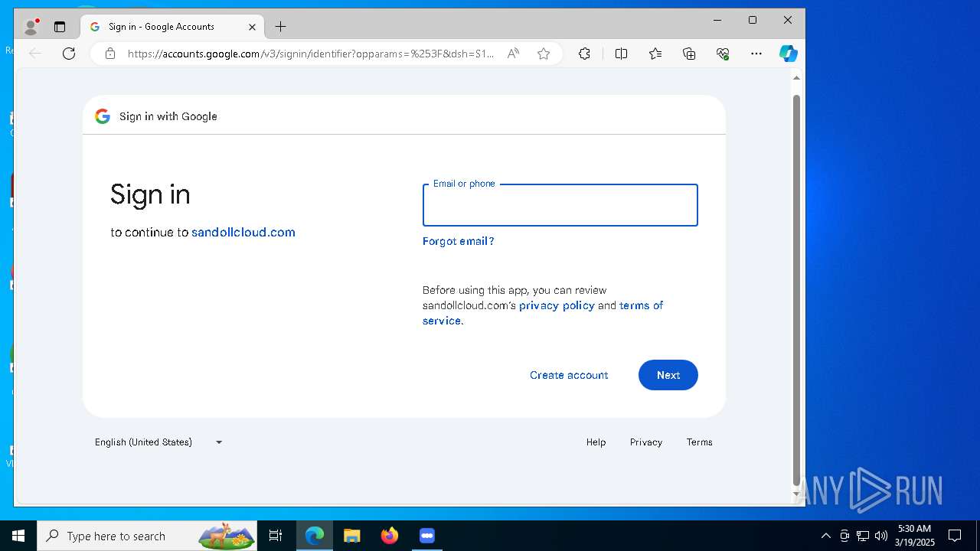Open Settings and more menu
Screen dimensions: 980x551
[756, 54]
